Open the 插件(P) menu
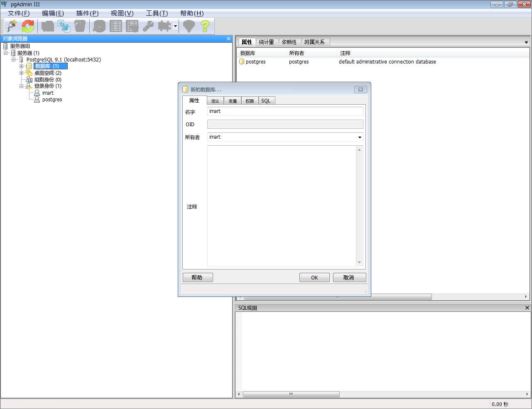The height and width of the screenshot is (409, 532). point(87,13)
